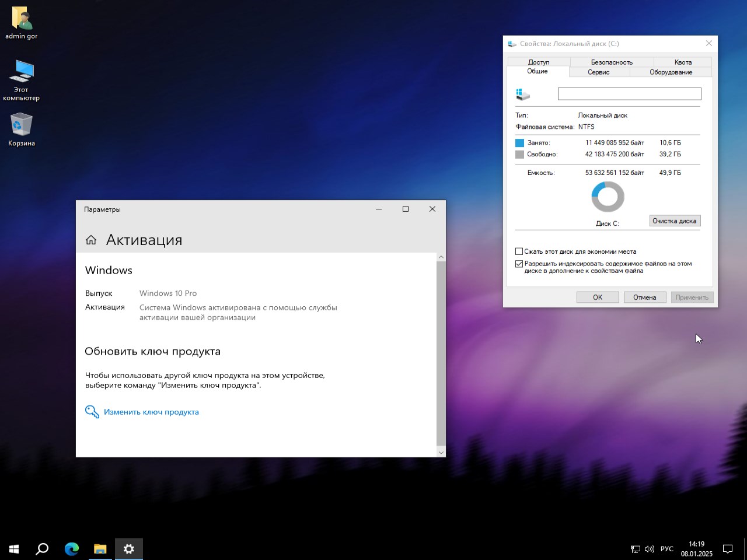Open the notifications Action Center icon
The height and width of the screenshot is (560, 747).
727,549
